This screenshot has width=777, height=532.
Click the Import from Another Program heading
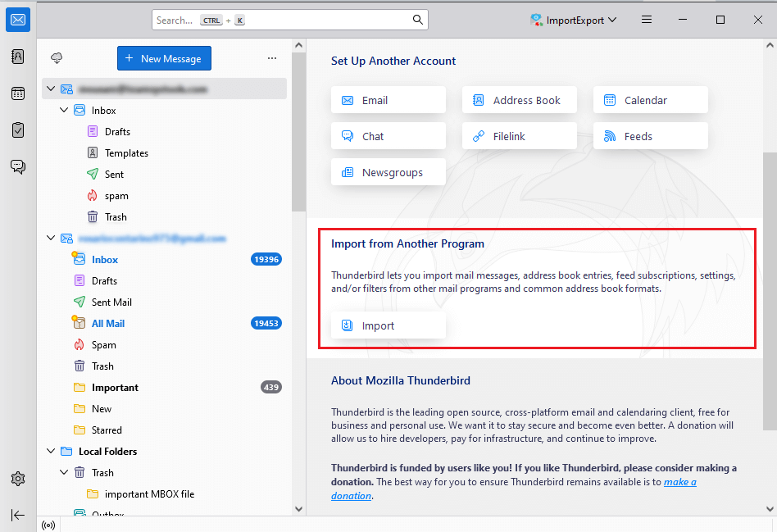coord(407,244)
